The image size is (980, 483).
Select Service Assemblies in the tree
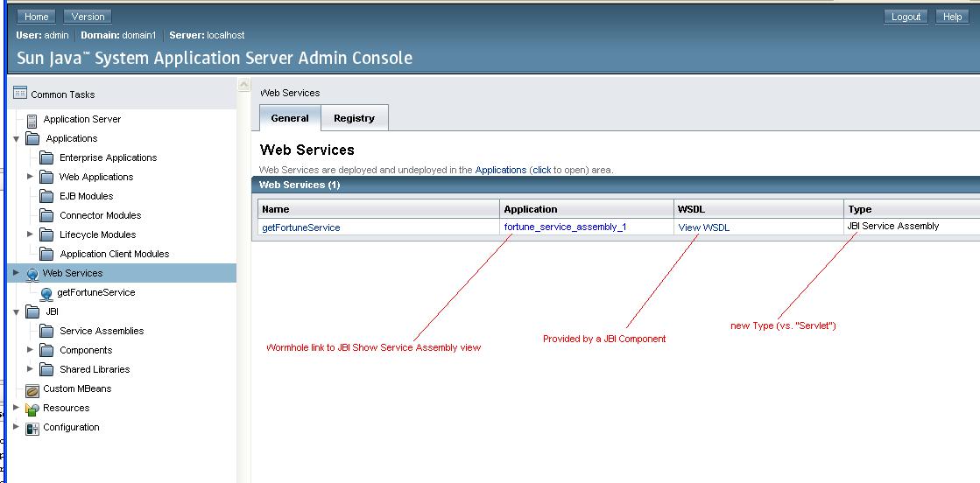[102, 332]
